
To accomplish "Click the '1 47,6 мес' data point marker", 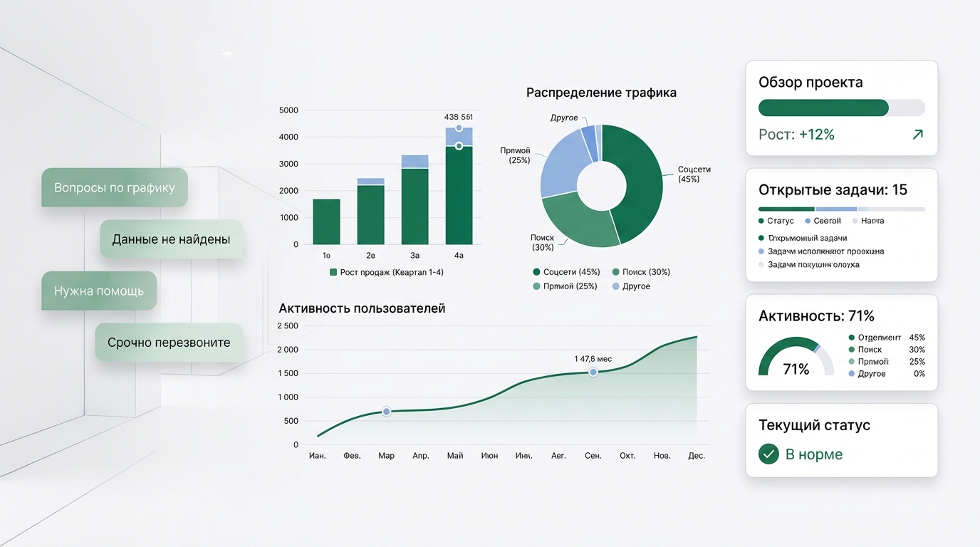I will pos(593,372).
